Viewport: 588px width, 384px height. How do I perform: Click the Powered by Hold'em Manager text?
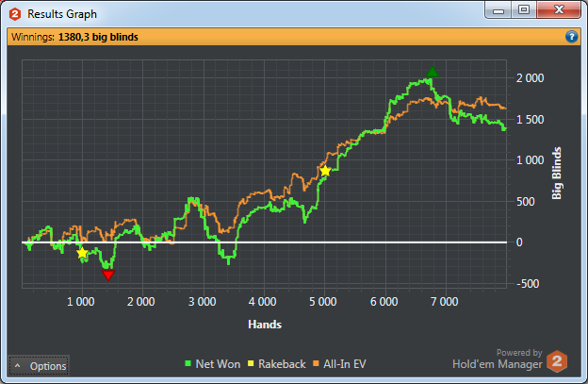[498, 359]
